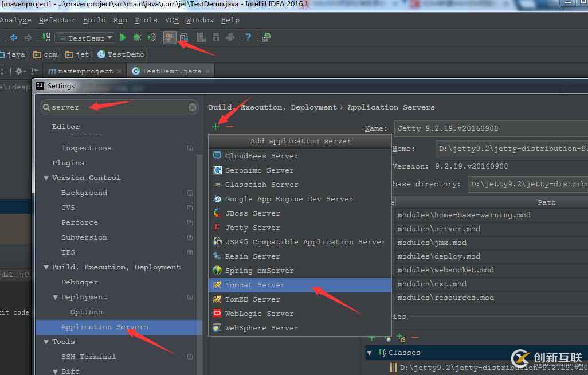This screenshot has height=375, width=588.
Task: Click the Help question mark icon
Action: tap(248, 38)
